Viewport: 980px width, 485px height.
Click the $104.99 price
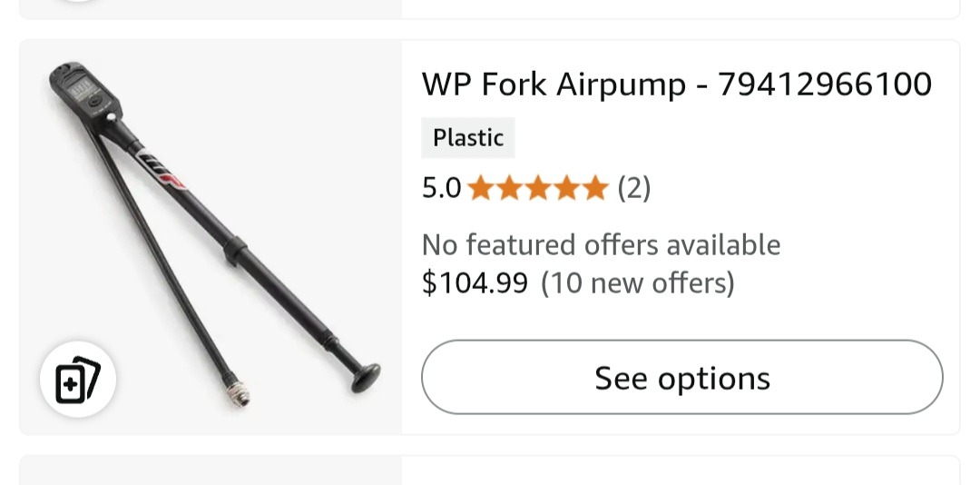tap(475, 283)
